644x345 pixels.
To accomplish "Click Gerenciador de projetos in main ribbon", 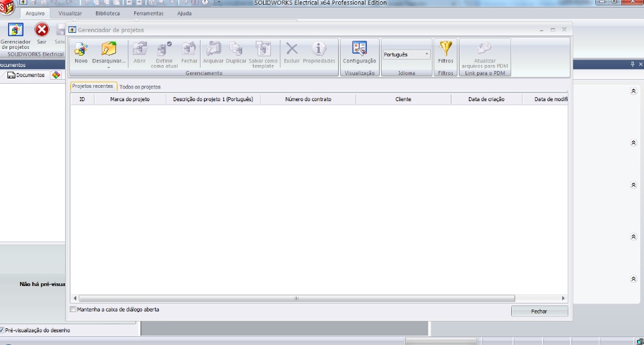I will [x=15, y=36].
